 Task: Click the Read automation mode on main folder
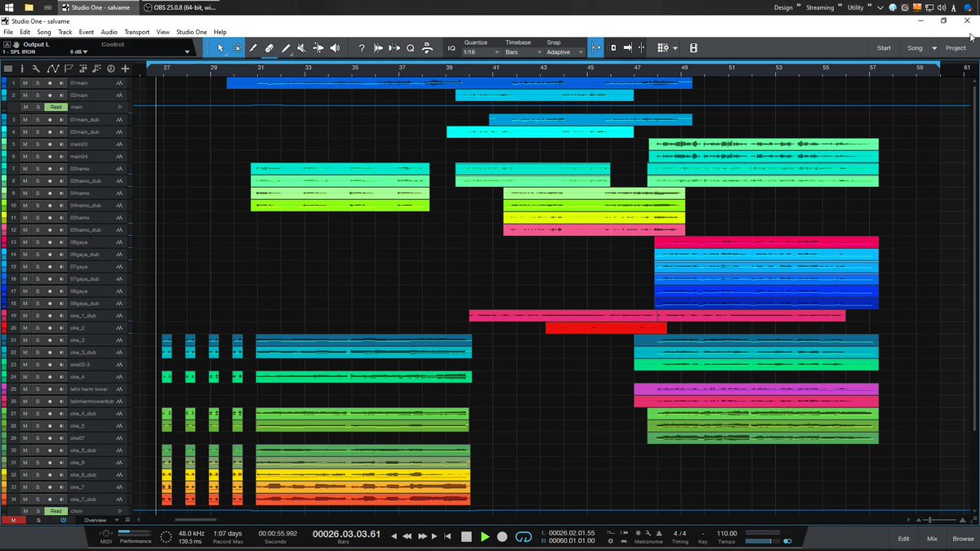click(56, 107)
